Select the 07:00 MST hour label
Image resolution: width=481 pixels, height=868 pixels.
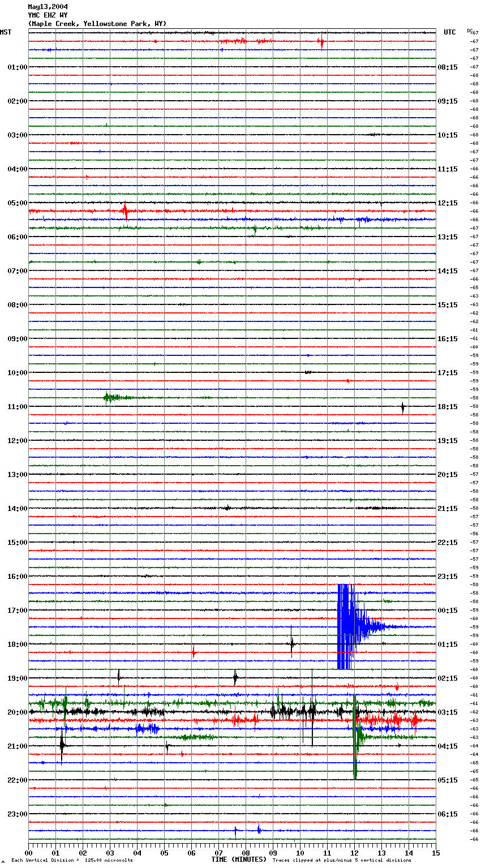[x=17, y=271]
